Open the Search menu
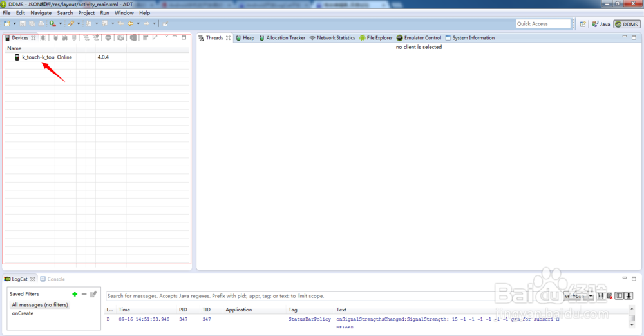Image resolution: width=644 pixels, height=336 pixels. (65, 13)
